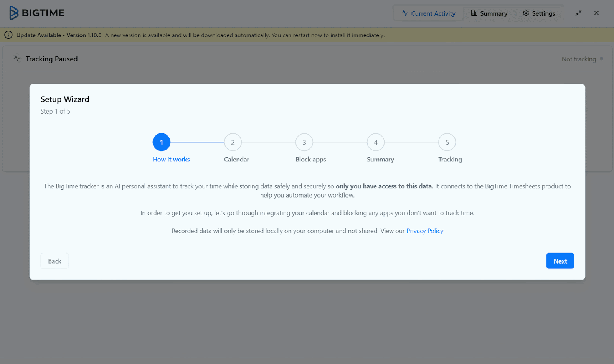
Task: Select the waveform icon beside Current Activity
Action: (x=404, y=13)
